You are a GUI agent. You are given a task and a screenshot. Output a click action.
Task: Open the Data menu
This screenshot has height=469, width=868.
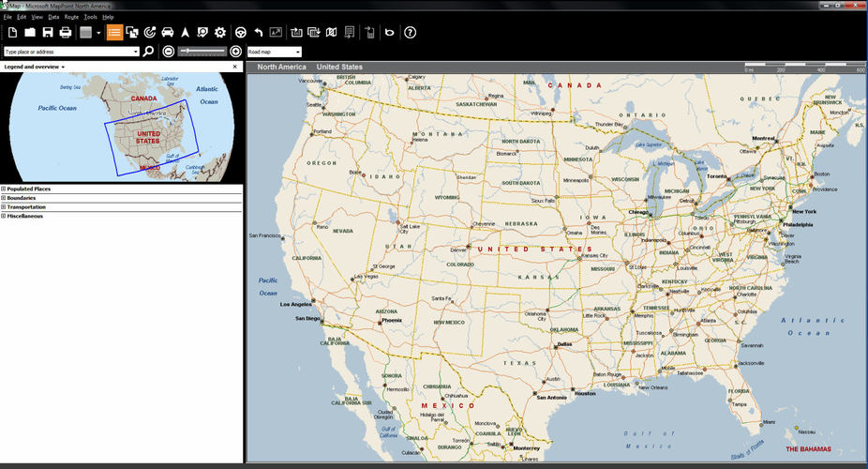(x=53, y=17)
